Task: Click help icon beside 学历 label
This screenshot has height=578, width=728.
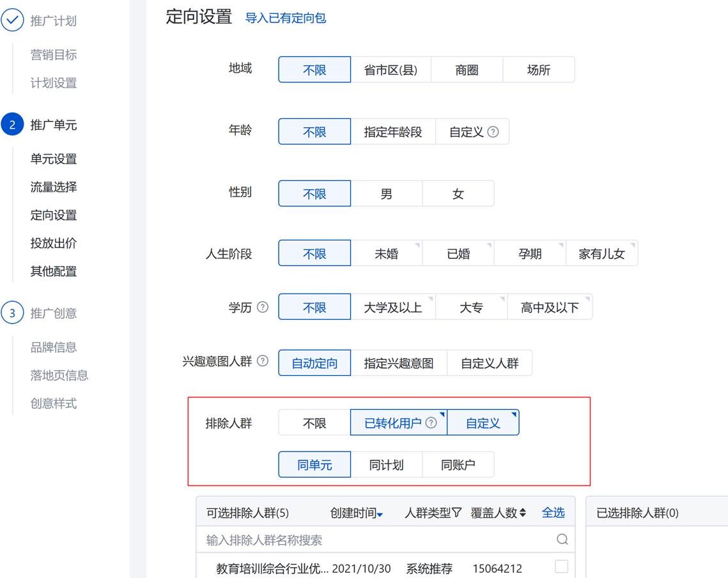Action: coord(263,307)
